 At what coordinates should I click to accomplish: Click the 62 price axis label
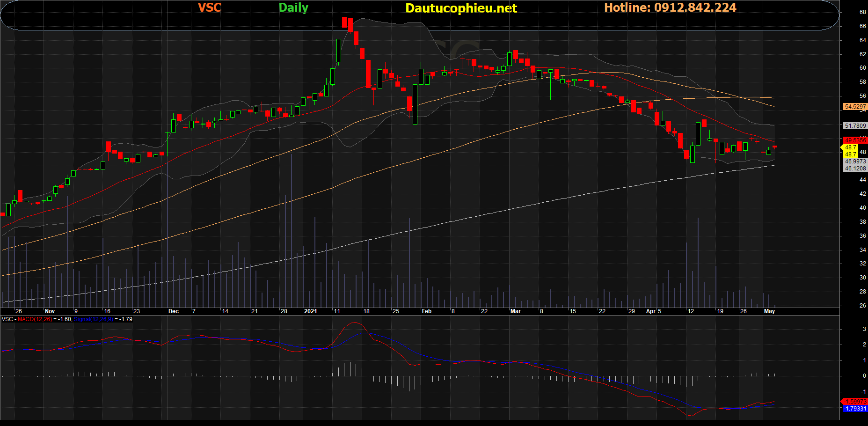pyautogui.click(x=863, y=54)
